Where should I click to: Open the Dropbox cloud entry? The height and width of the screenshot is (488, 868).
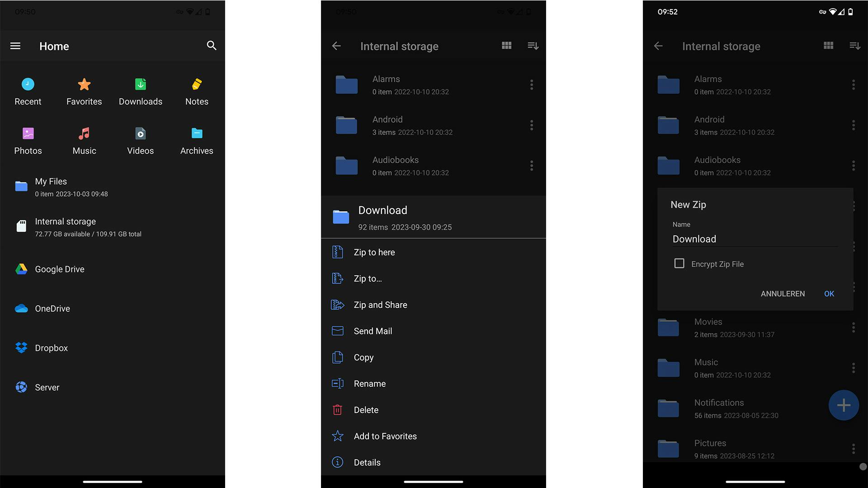pyautogui.click(x=51, y=348)
